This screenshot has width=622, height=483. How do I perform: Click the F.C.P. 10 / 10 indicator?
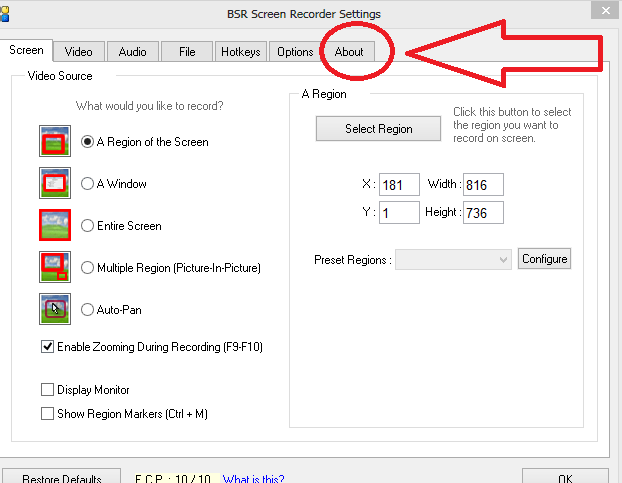click(177, 478)
